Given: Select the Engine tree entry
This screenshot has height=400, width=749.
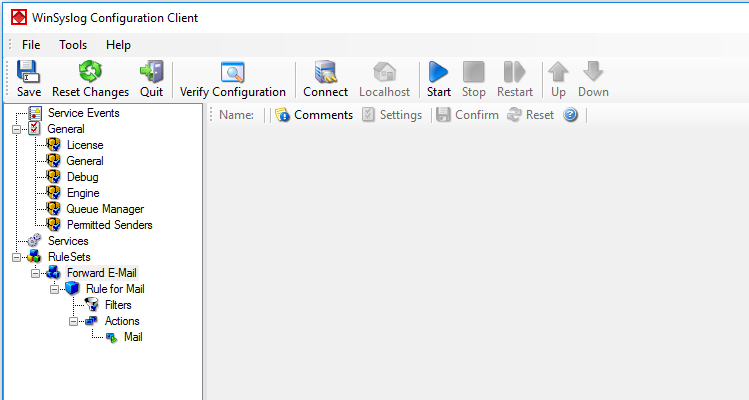Looking at the screenshot, I should [x=83, y=193].
